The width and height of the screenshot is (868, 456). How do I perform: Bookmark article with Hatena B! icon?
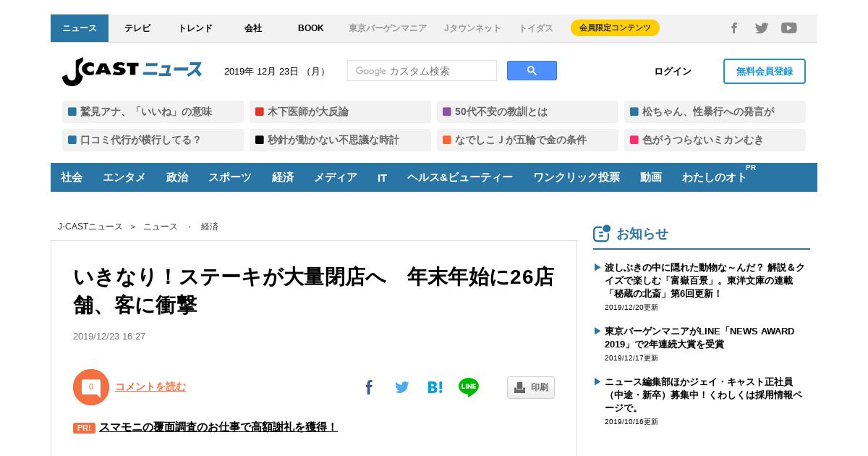435,387
